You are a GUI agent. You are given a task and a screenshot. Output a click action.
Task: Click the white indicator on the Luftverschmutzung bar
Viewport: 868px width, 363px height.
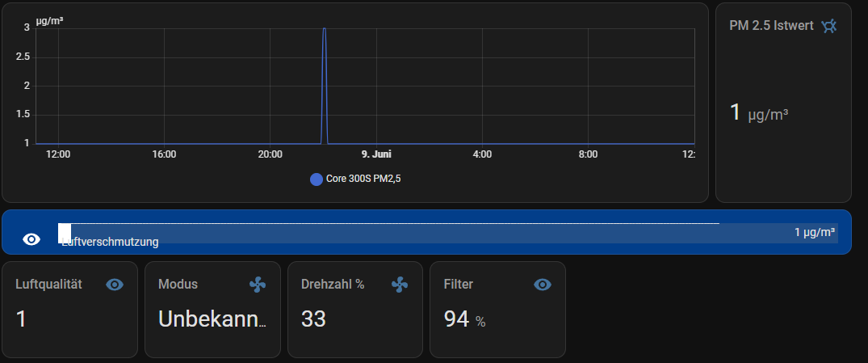click(65, 231)
